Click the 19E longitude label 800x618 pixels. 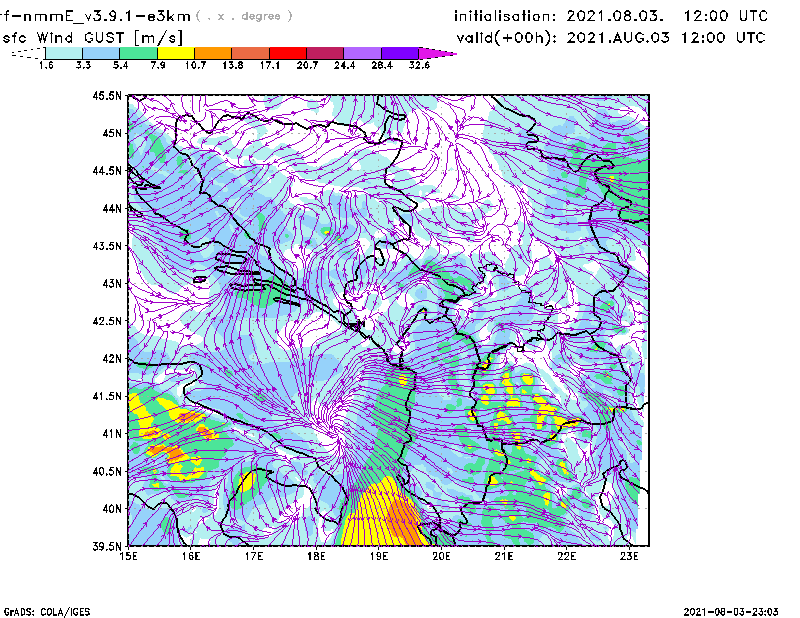point(379,556)
